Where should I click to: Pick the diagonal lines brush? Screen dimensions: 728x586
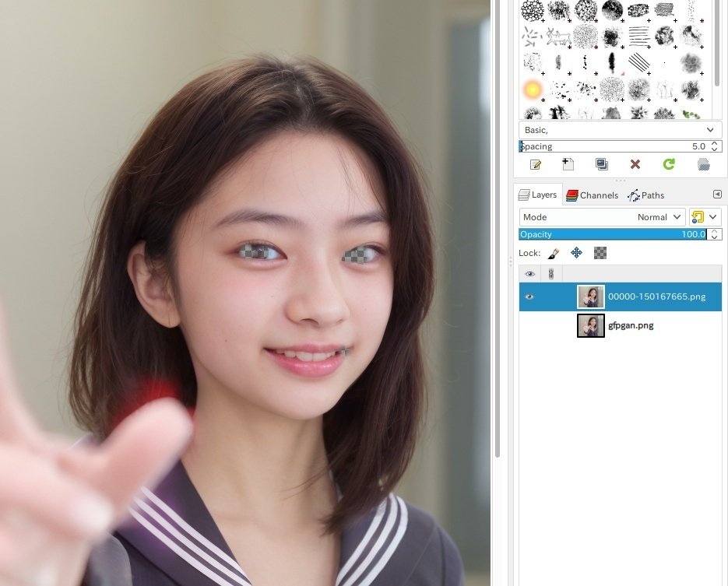tap(639, 62)
